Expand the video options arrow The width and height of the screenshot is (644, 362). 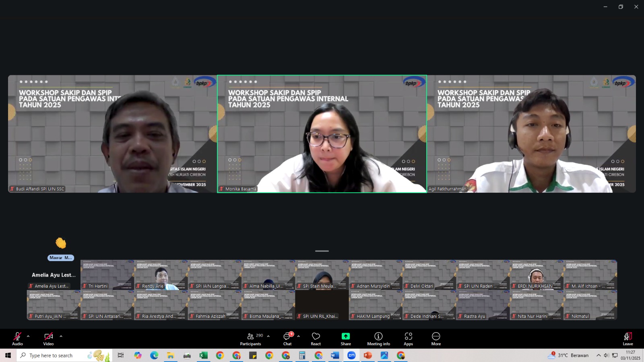(61, 336)
